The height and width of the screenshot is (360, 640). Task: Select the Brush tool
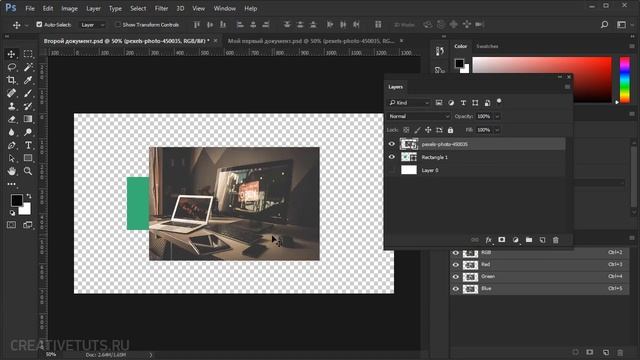(28, 93)
